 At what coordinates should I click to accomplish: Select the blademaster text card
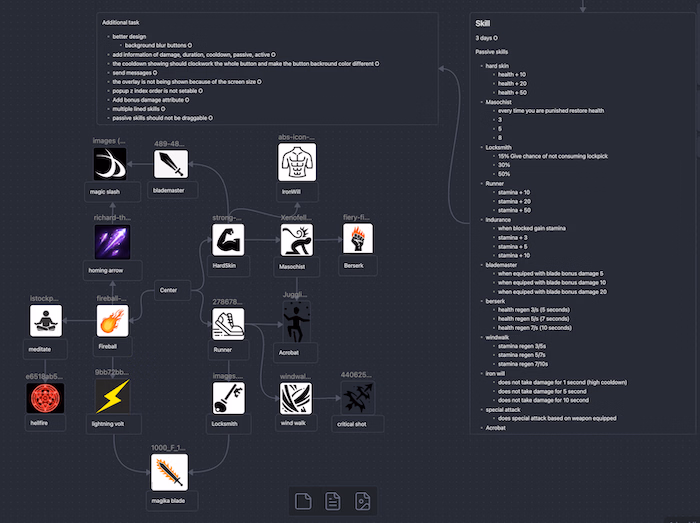(x=173, y=191)
